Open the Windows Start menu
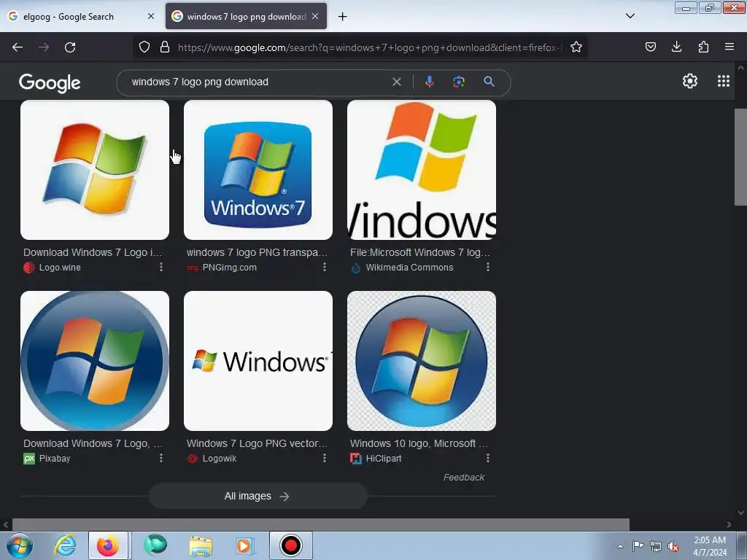The width and height of the screenshot is (747, 560). click(20, 545)
